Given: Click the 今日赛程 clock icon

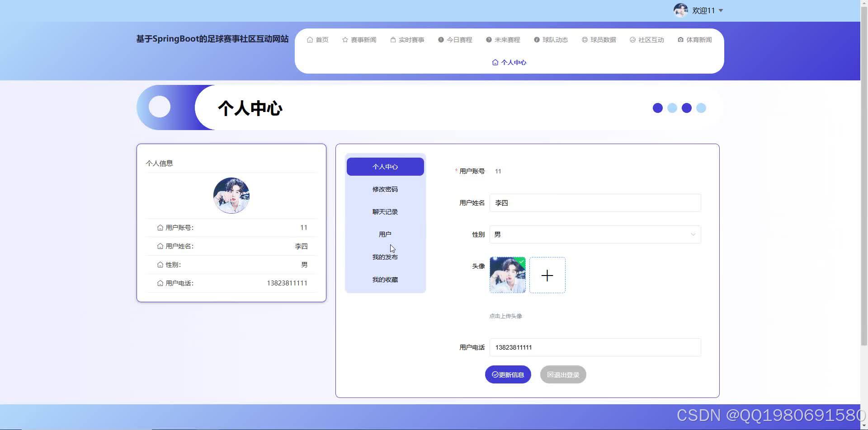Looking at the screenshot, I should [x=441, y=39].
